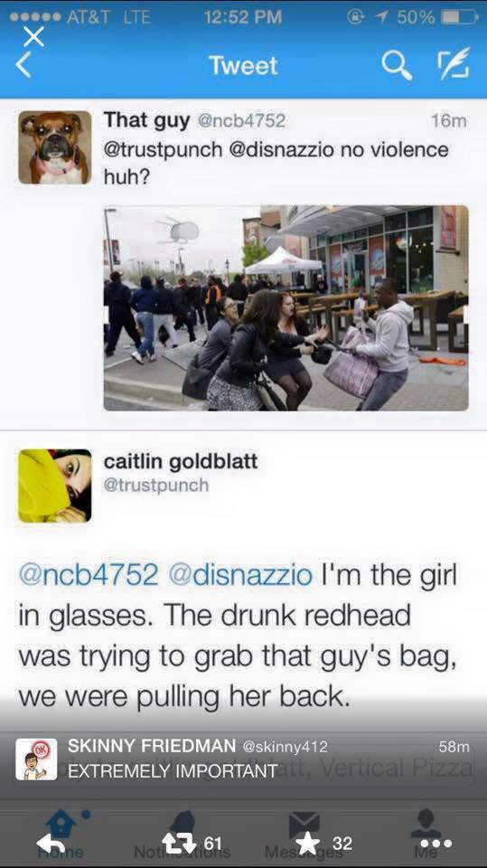487x868 pixels.
Task: Open search with the magnifier icon
Action: [397, 66]
